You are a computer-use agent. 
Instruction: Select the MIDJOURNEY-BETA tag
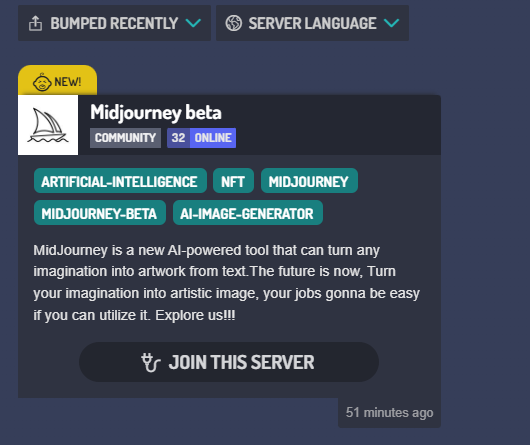100,213
